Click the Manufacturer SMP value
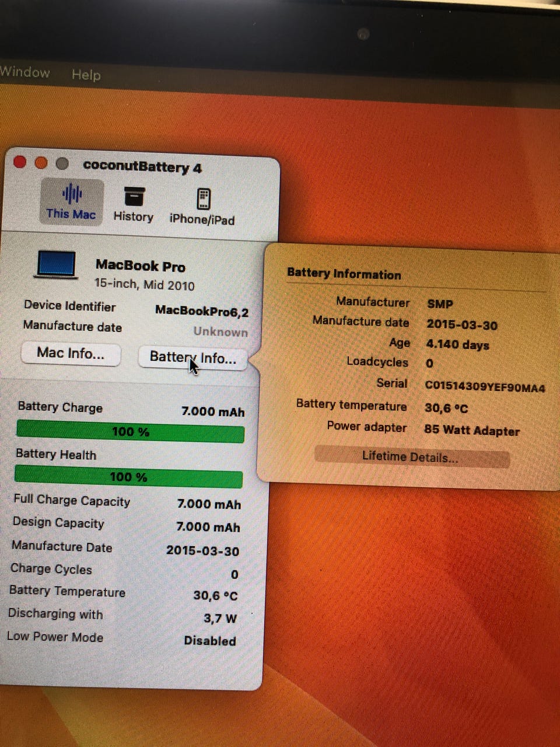 click(440, 304)
